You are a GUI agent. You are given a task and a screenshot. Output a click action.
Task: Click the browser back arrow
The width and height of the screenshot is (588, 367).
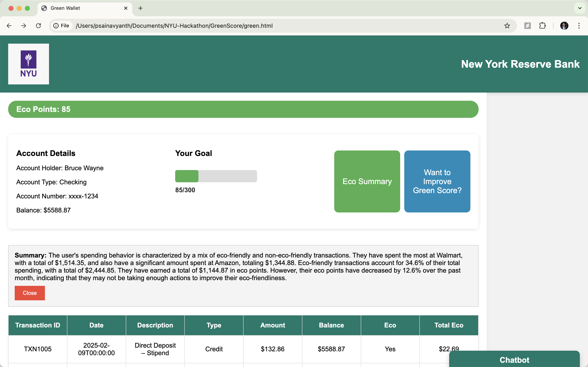point(9,26)
